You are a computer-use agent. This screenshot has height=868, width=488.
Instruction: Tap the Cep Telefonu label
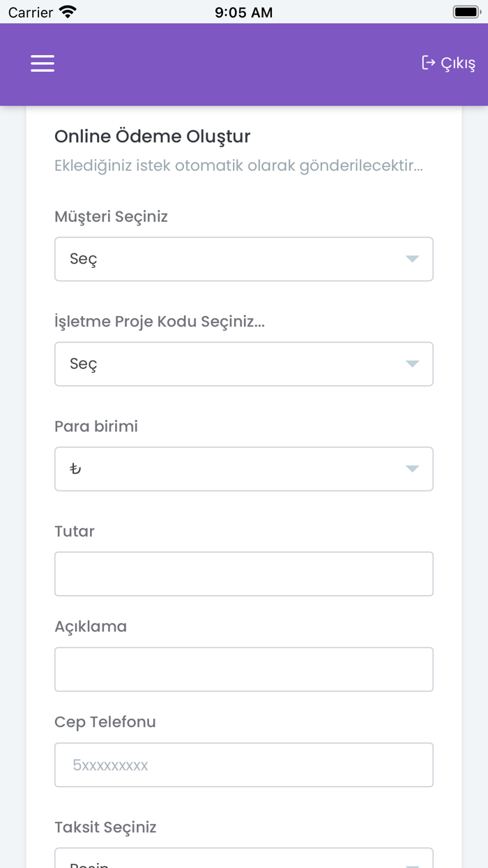click(105, 721)
